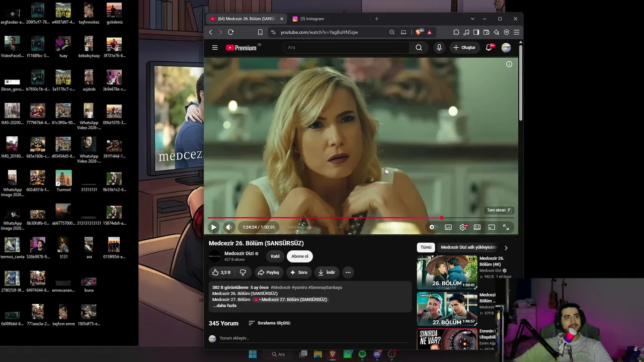The width and height of the screenshot is (644, 362).
Task: Open the player settings gear
Action: [463, 227]
